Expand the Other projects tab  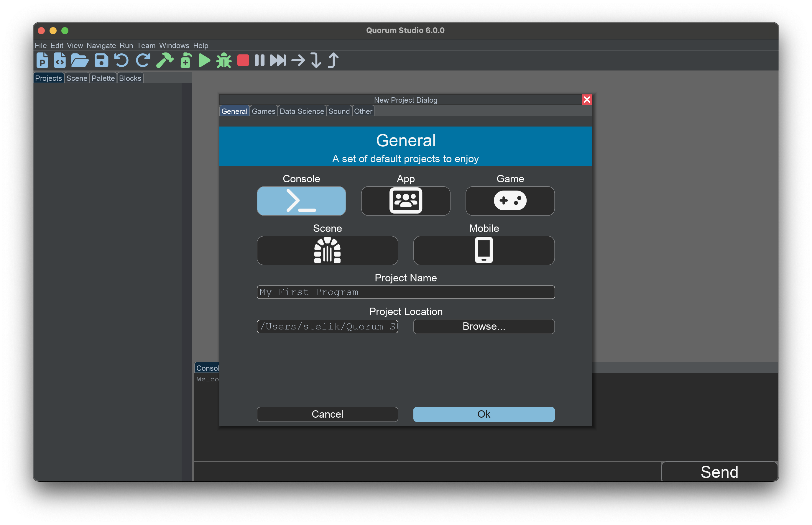point(363,112)
